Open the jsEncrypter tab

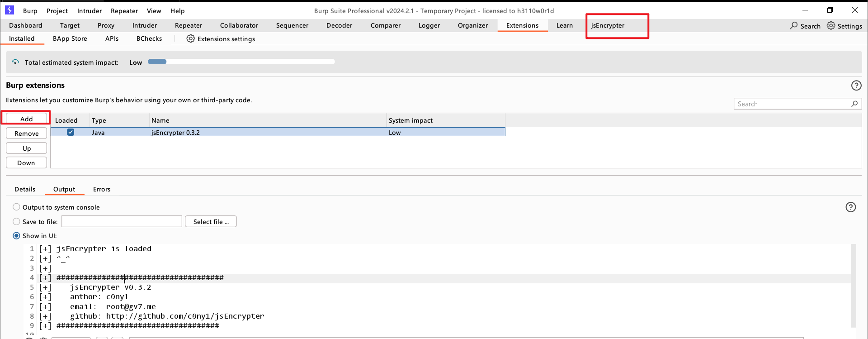pos(608,25)
